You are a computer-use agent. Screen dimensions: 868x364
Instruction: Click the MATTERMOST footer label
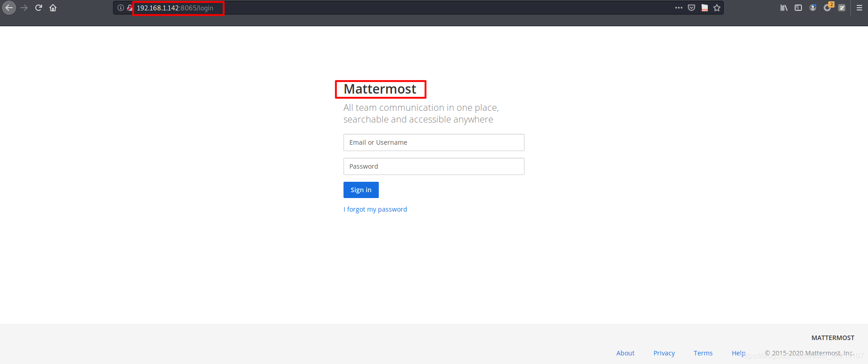(833, 338)
